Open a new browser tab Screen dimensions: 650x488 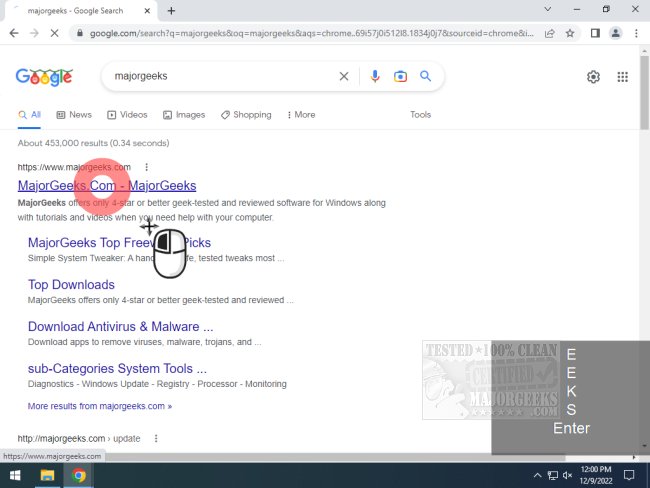171,11
